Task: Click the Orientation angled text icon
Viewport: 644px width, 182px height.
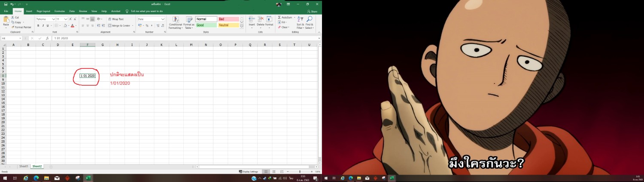Action: pos(99,19)
